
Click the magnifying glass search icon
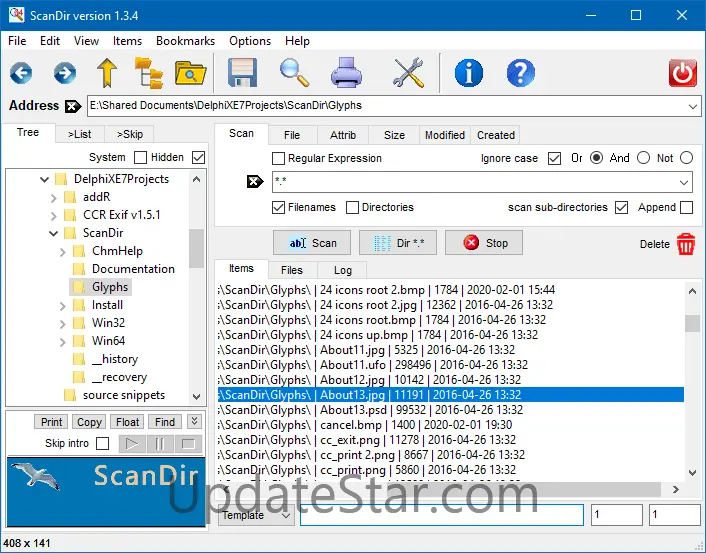[294, 73]
